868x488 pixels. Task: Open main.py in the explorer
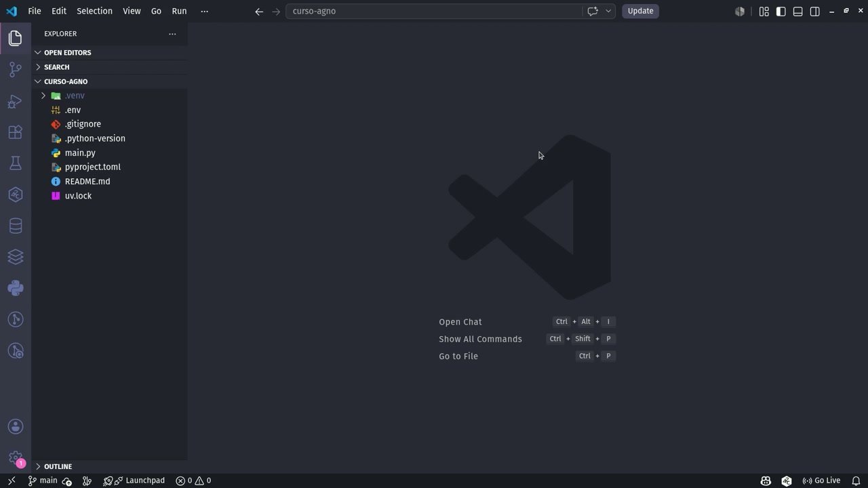(109, 152)
